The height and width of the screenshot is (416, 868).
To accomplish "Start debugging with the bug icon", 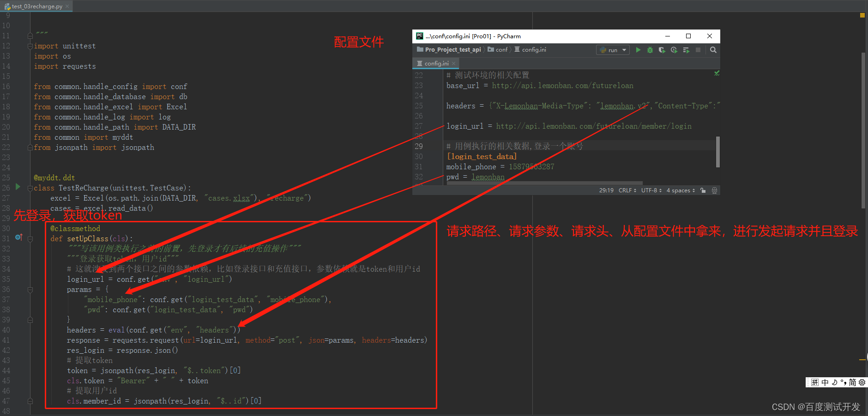I will [x=650, y=50].
